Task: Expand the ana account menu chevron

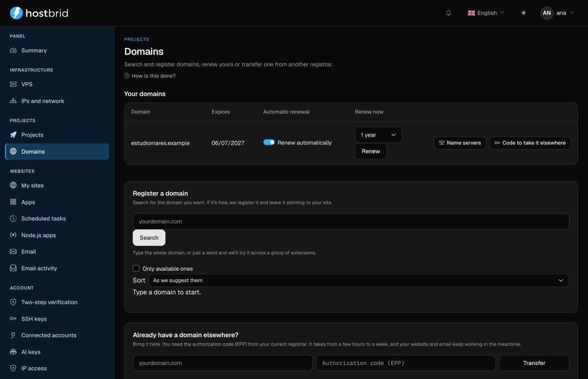Action: [x=572, y=12]
